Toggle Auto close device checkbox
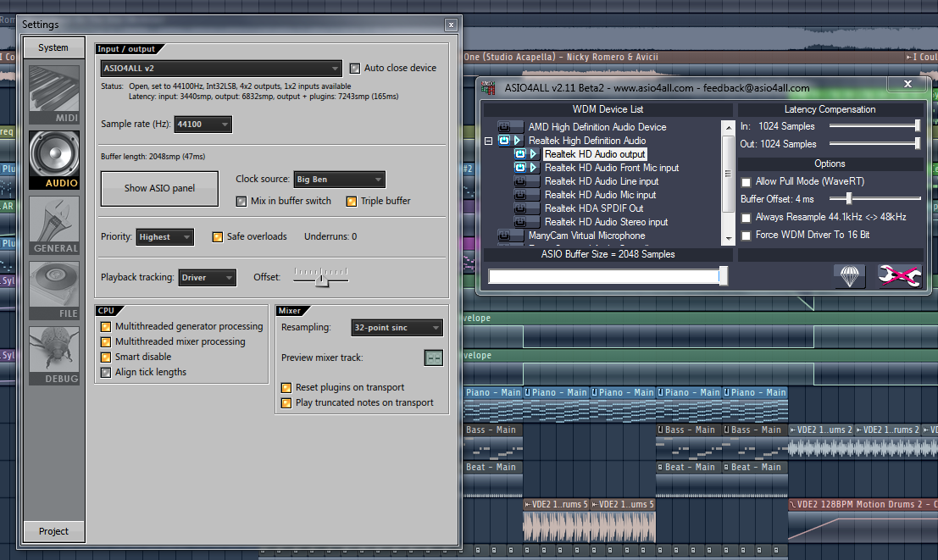This screenshot has height=560, width=938. pyautogui.click(x=355, y=69)
